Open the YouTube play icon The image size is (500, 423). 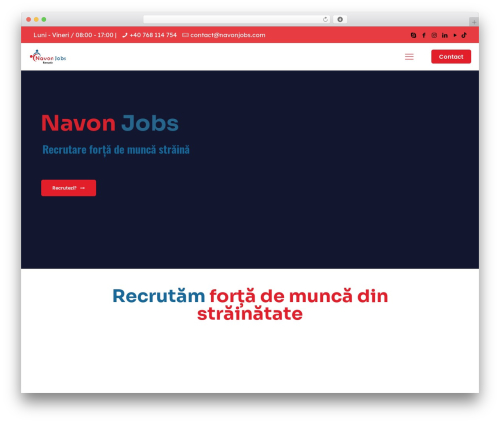point(455,35)
